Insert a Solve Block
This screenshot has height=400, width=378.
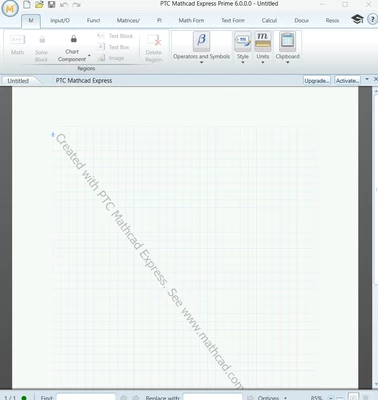[42, 48]
